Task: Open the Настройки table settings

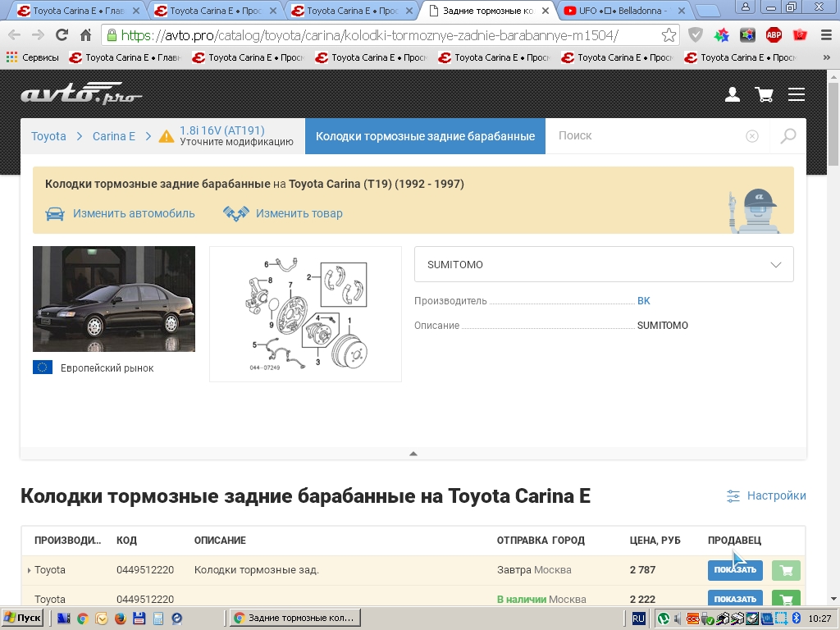Action: 766,495
